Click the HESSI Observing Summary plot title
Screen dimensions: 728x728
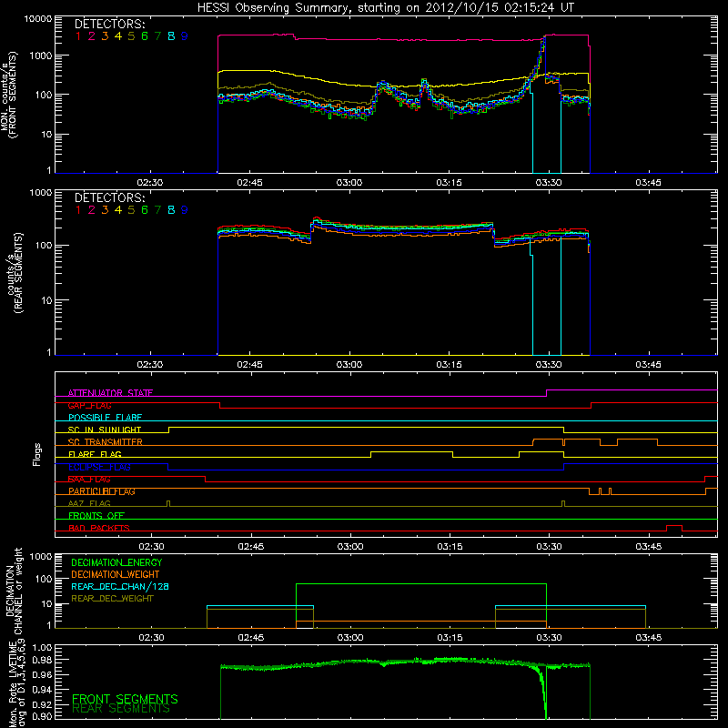point(386,7)
